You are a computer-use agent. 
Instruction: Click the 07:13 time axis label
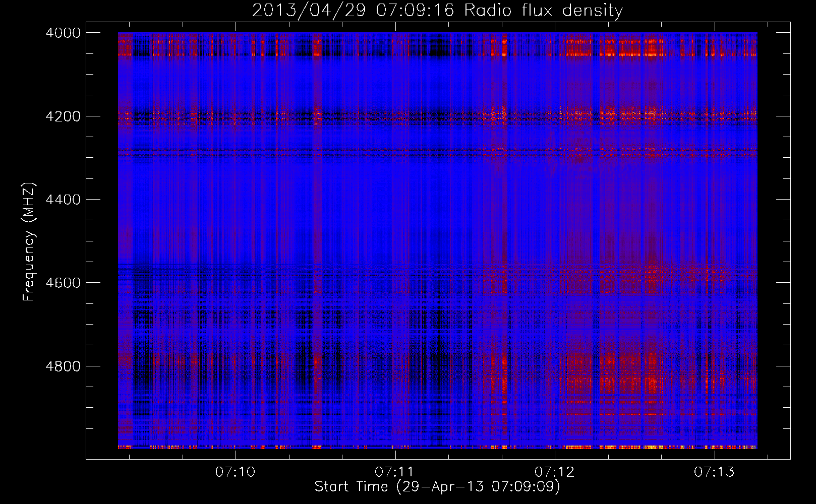coord(714,472)
